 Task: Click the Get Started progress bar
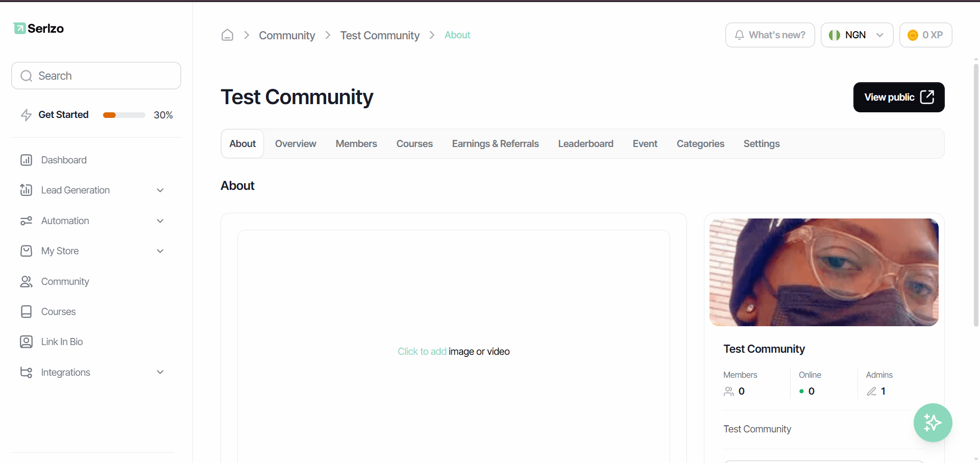coord(124,115)
